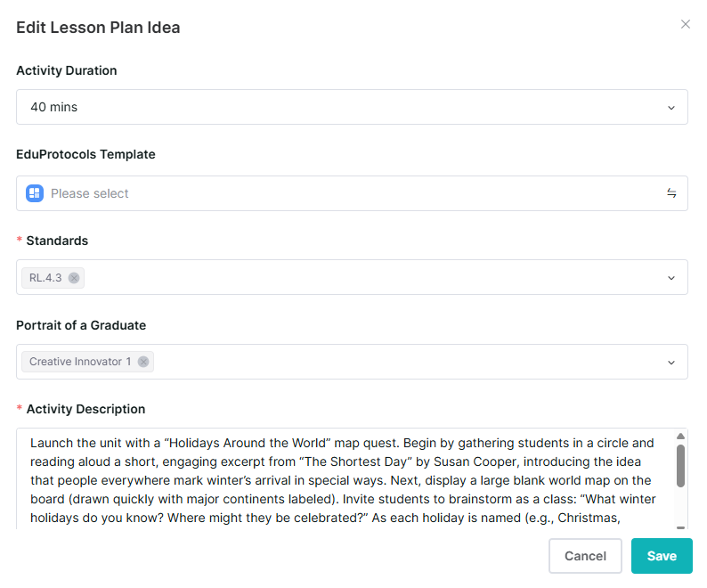
Task: Click the empty area of Standards field
Action: [x=374, y=278]
